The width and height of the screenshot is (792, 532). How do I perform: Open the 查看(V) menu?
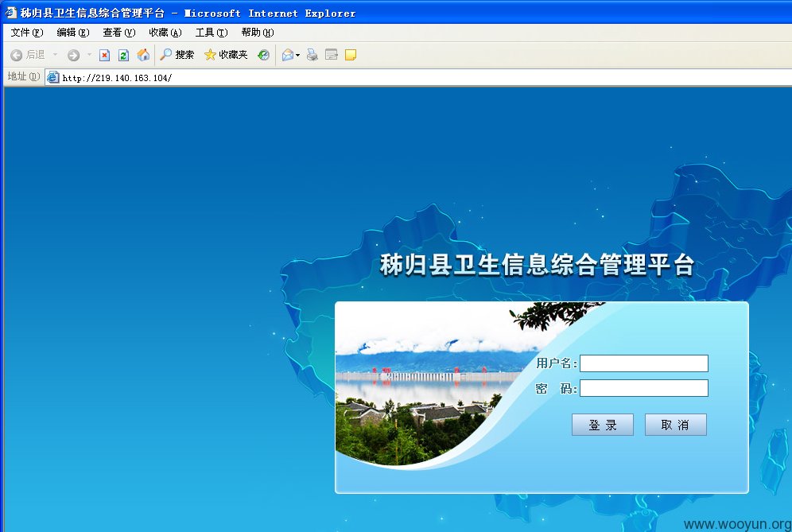point(119,33)
